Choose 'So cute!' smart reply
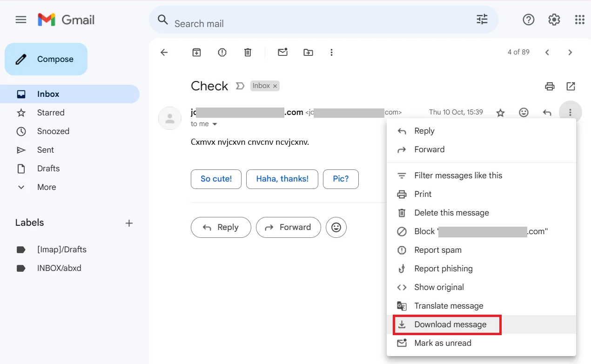 tap(216, 179)
